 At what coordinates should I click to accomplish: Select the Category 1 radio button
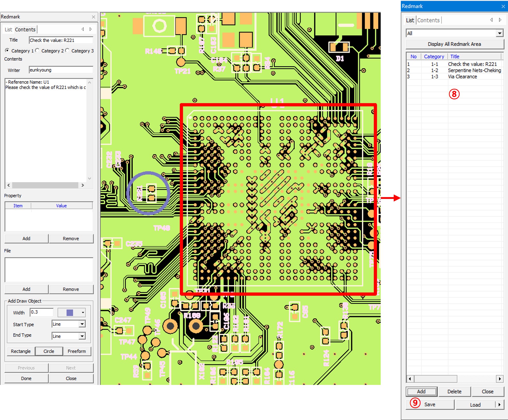point(7,50)
